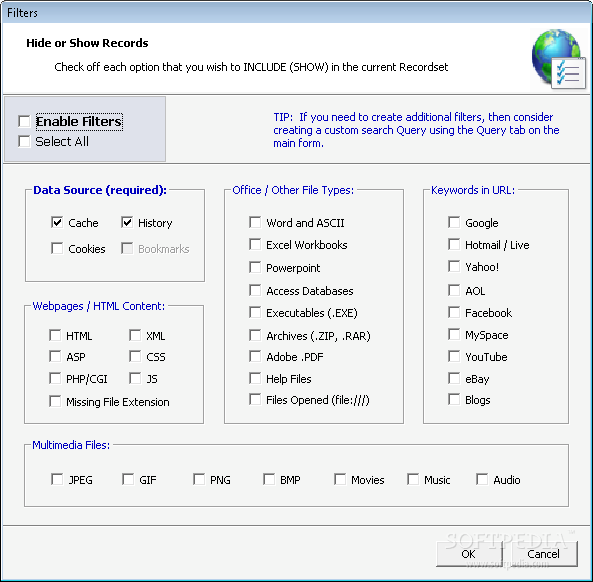Uncheck the Cache data source
The height and width of the screenshot is (582, 593).
[x=57, y=222]
